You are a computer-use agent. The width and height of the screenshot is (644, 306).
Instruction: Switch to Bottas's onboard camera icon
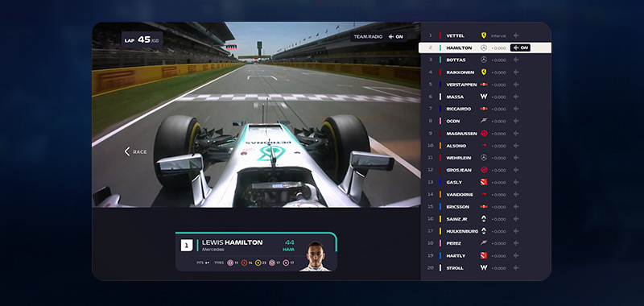pyautogui.click(x=516, y=60)
